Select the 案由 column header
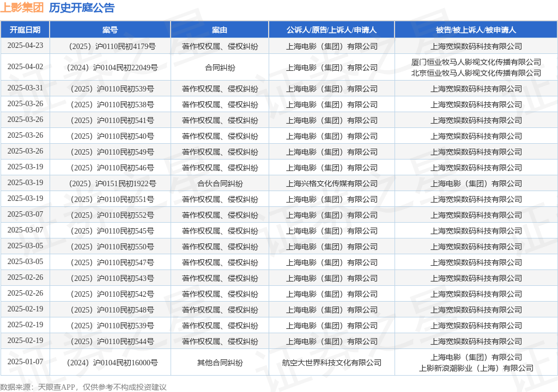The height and width of the screenshot is (392, 558). click(220, 30)
